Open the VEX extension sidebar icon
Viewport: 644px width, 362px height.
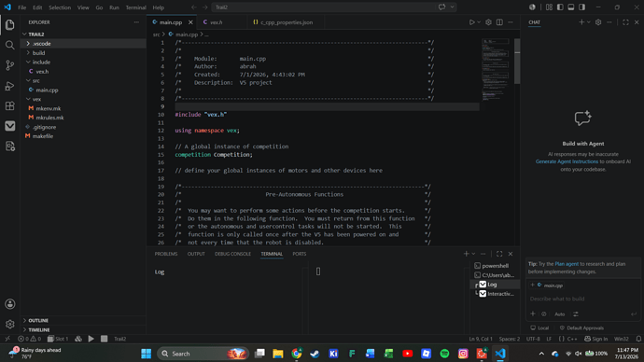pos(10,126)
